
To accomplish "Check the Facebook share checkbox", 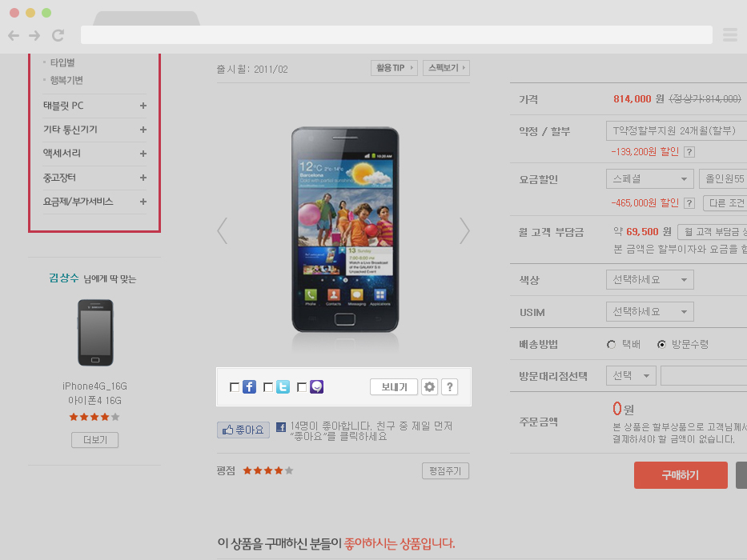I will 235,387.
